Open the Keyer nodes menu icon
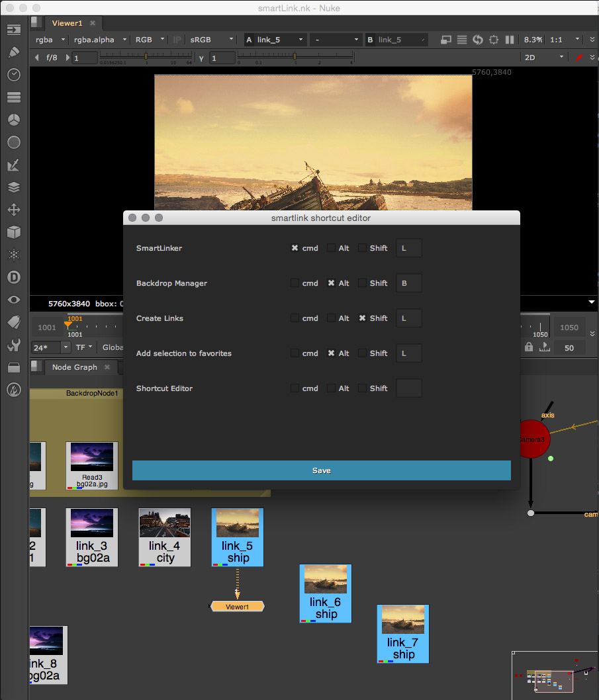 14,165
